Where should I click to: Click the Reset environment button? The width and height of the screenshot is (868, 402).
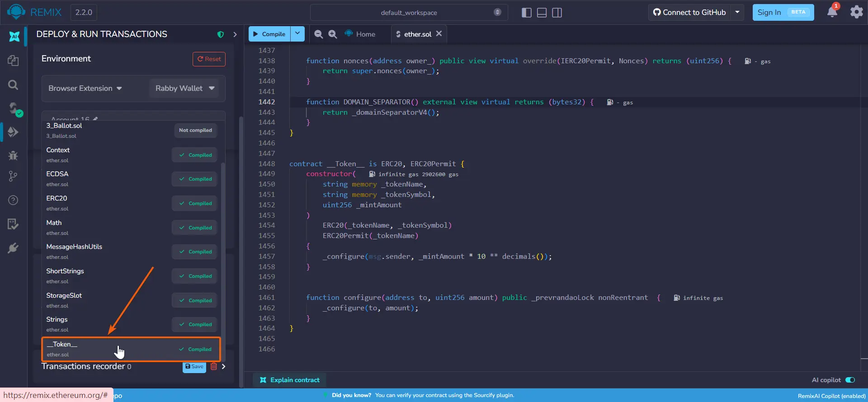point(209,59)
